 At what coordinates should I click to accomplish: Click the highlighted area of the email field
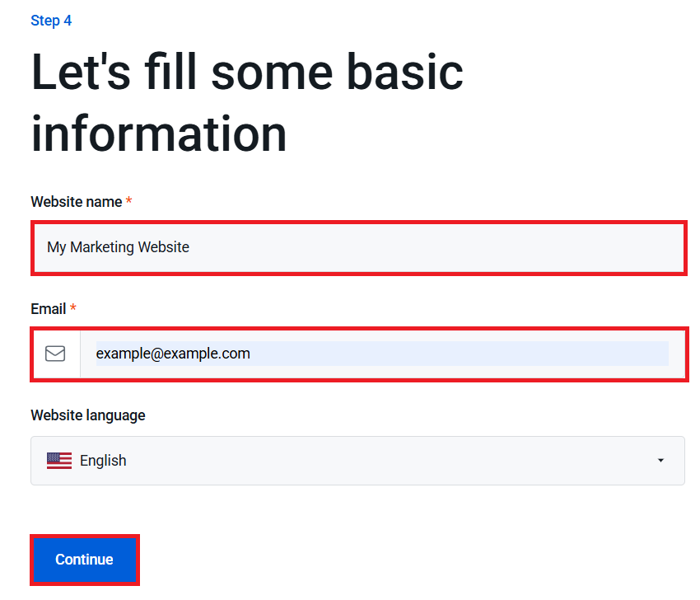coord(494,354)
